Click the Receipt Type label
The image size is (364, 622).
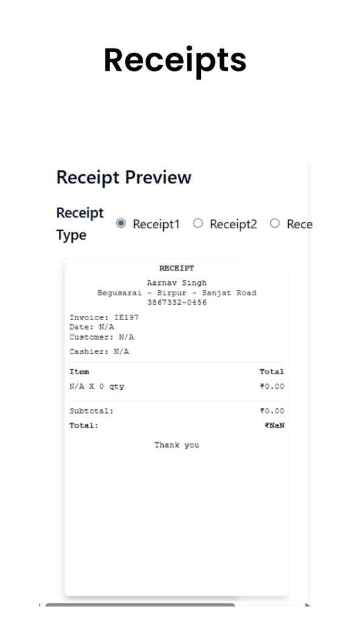[79, 224]
